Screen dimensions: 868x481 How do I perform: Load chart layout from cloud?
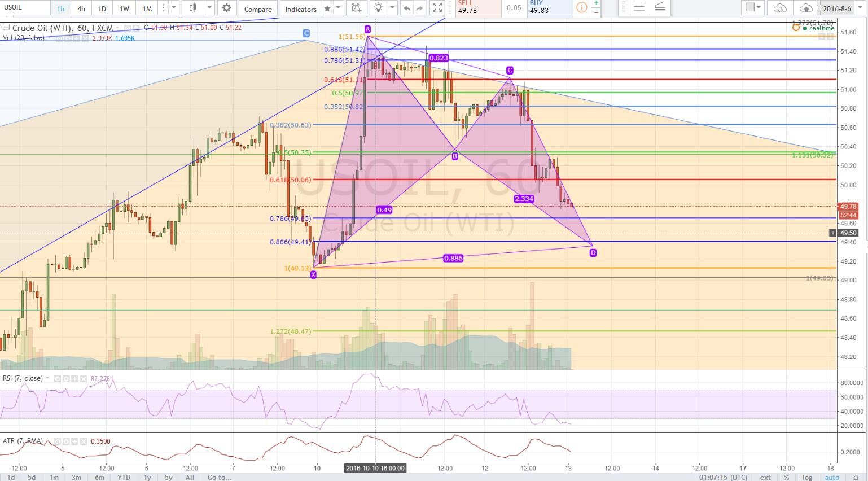tap(780, 8)
